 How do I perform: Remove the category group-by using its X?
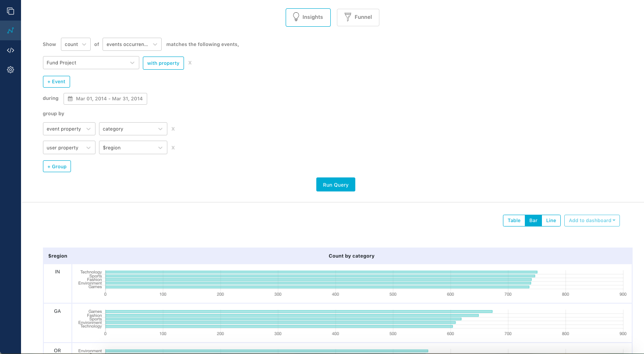173,128
